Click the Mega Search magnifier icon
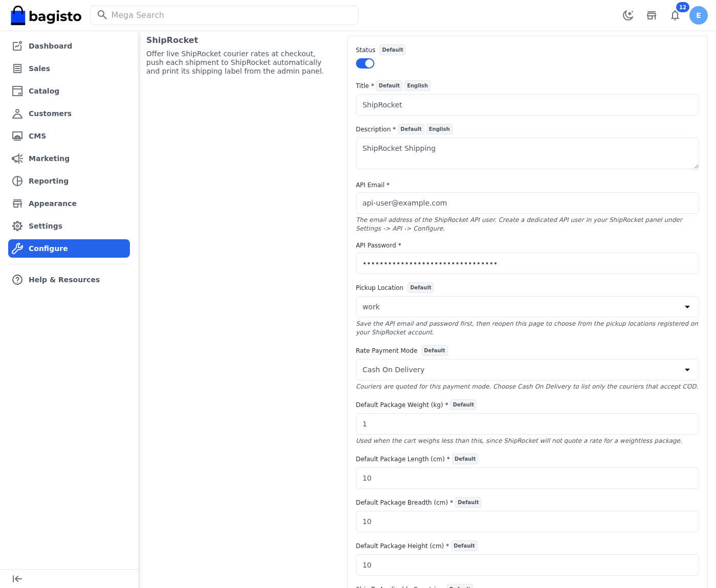This screenshot has width=716, height=588. (x=102, y=15)
